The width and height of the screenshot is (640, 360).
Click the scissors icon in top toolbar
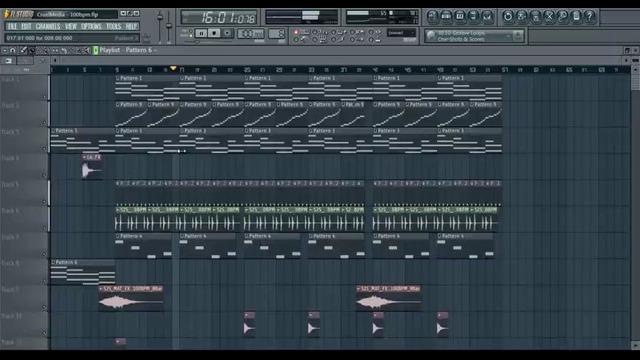549,16
